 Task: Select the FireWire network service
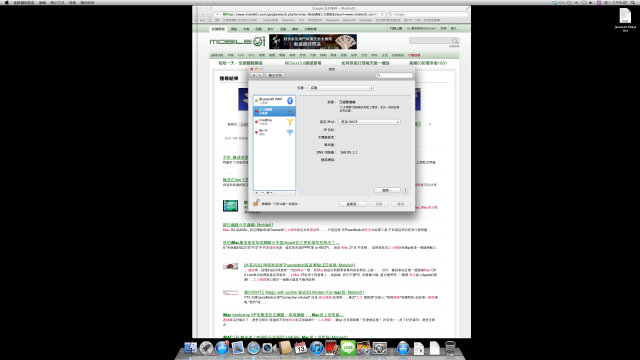[274, 122]
